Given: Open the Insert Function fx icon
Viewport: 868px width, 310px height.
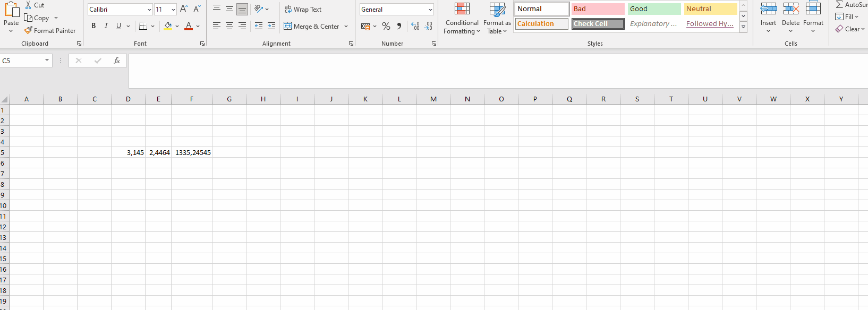Looking at the screenshot, I should click(x=117, y=61).
